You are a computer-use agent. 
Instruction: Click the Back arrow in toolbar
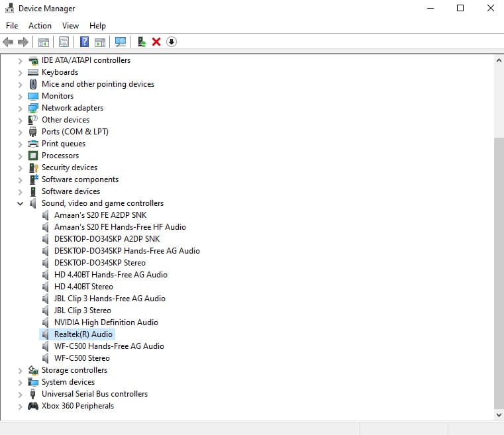[8, 42]
